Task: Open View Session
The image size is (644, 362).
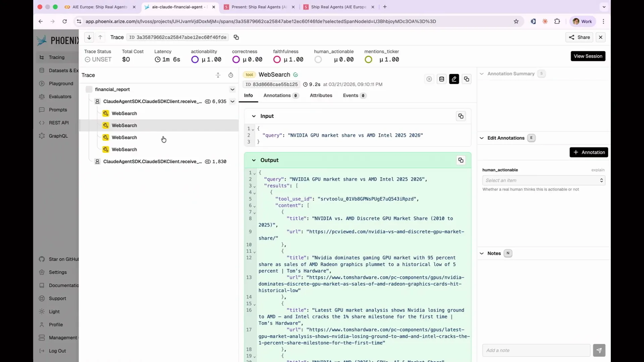Action: [588, 56]
